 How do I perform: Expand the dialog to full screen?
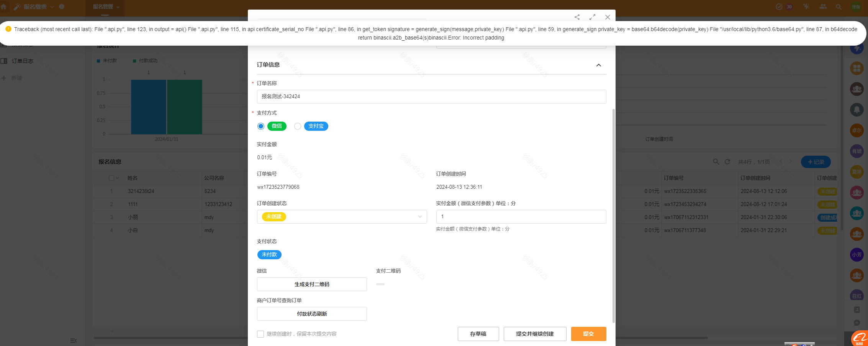pos(592,17)
